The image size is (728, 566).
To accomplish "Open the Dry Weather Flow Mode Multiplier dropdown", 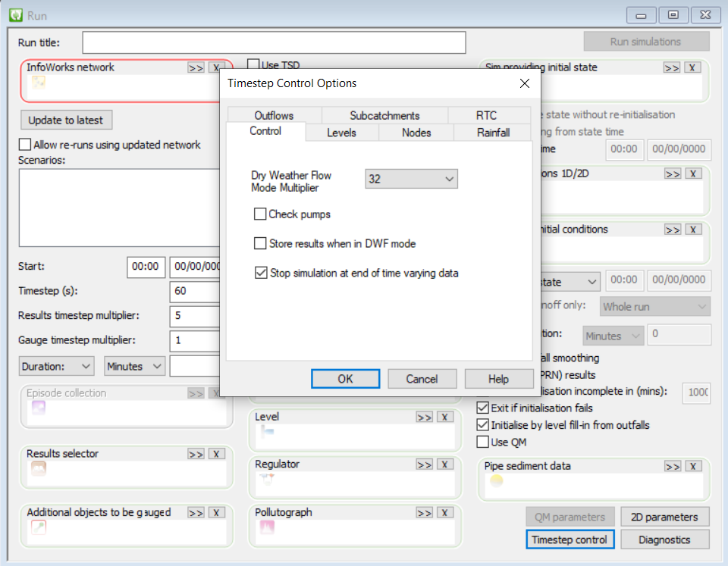I will [410, 179].
